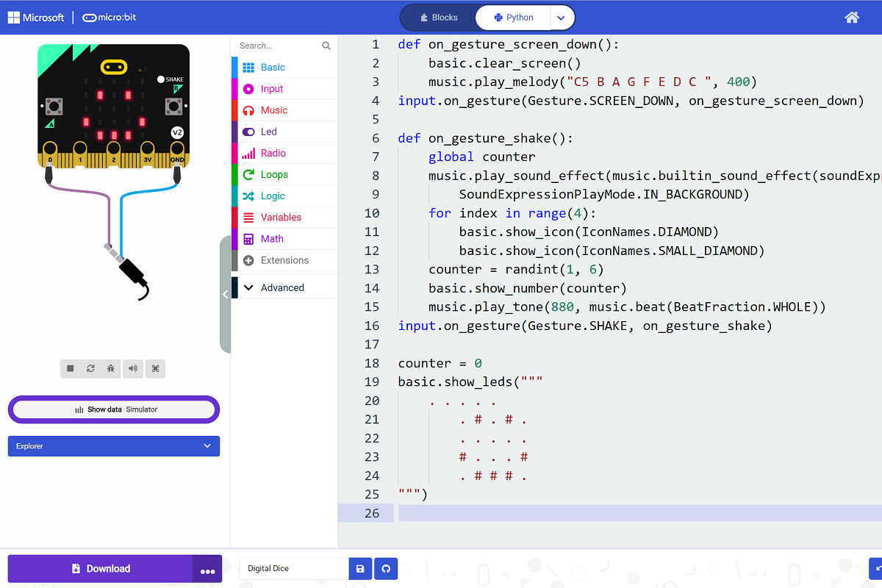882x588 pixels.
Task: Click 'basic.show_number(counter)' line
Action: (x=528, y=288)
